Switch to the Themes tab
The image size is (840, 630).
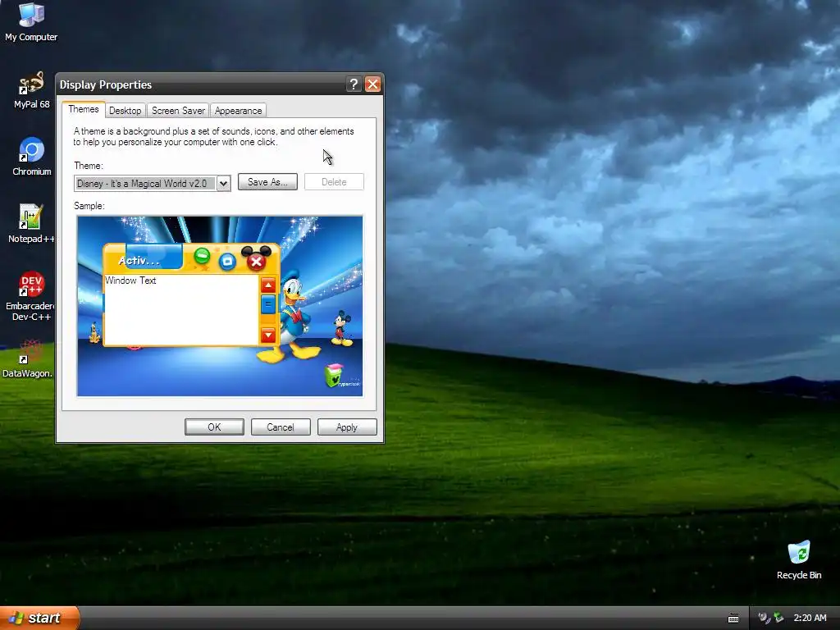coord(84,109)
